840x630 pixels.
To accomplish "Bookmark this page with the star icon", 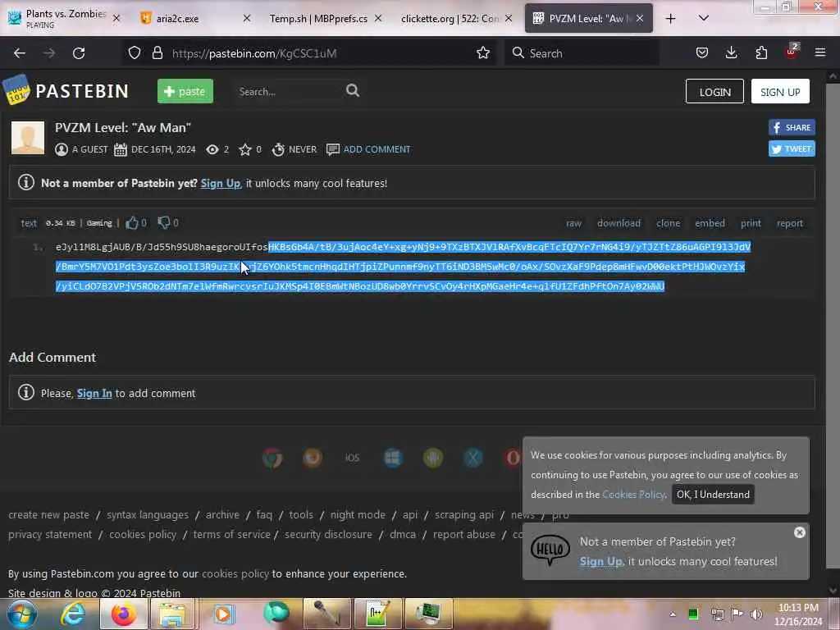I will pos(482,53).
